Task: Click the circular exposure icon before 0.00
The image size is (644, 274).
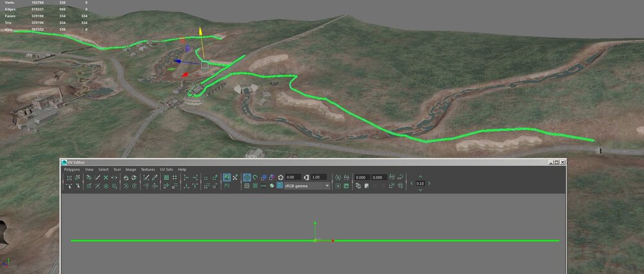Action: click(280, 177)
